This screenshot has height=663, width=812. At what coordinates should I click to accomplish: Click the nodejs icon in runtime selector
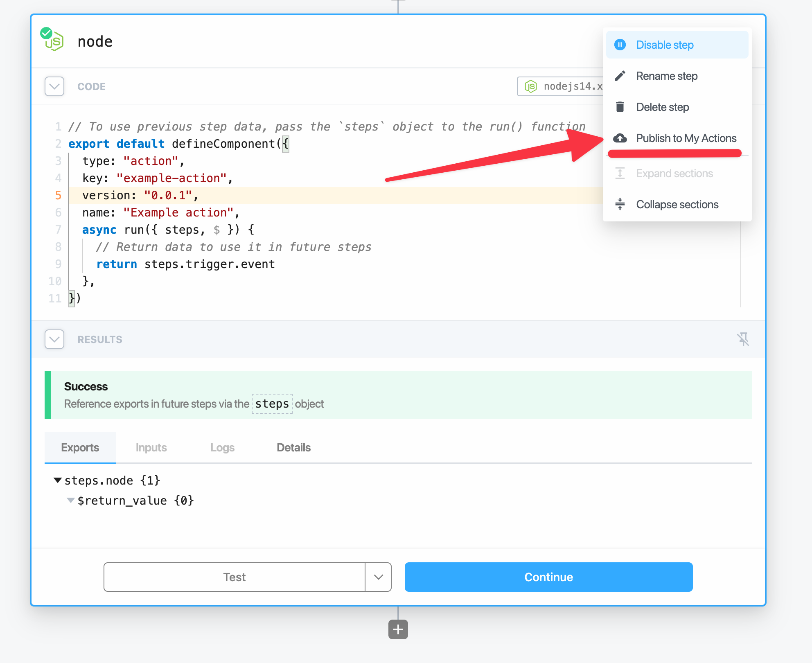[x=531, y=86]
